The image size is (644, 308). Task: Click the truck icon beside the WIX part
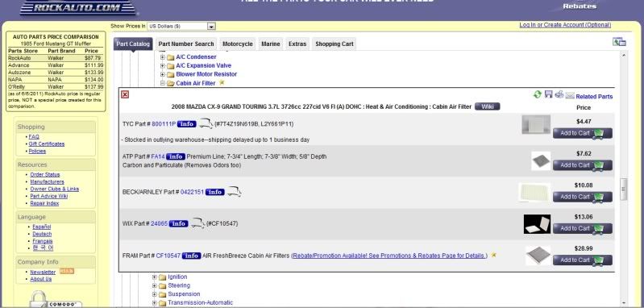198,223
